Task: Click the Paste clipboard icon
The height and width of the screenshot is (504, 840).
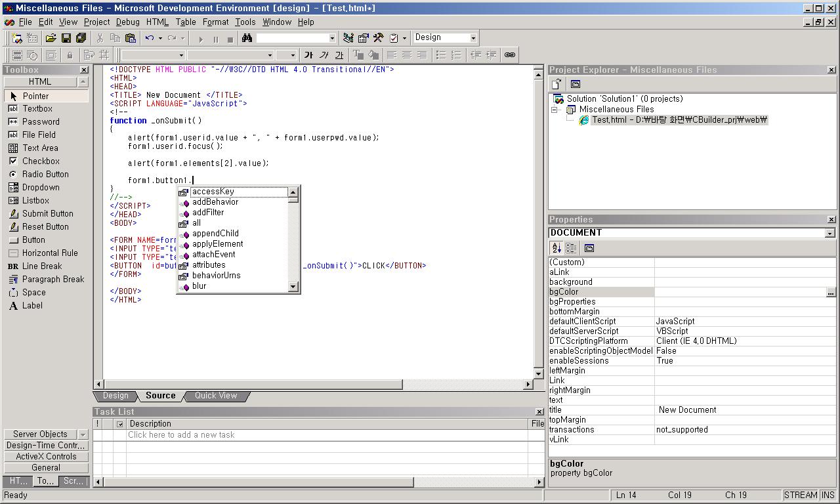Action: (130, 38)
